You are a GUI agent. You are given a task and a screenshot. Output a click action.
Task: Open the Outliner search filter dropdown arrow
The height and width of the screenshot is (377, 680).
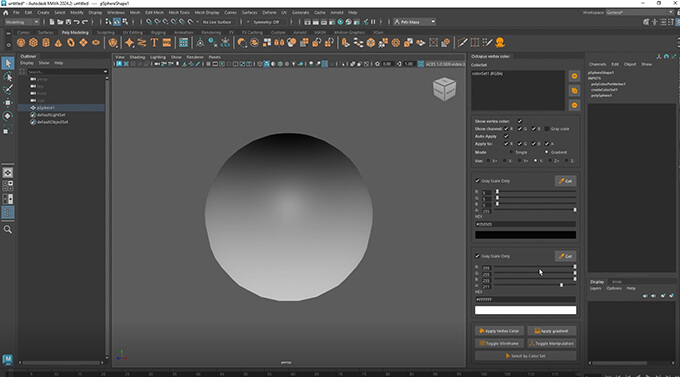click(x=105, y=72)
